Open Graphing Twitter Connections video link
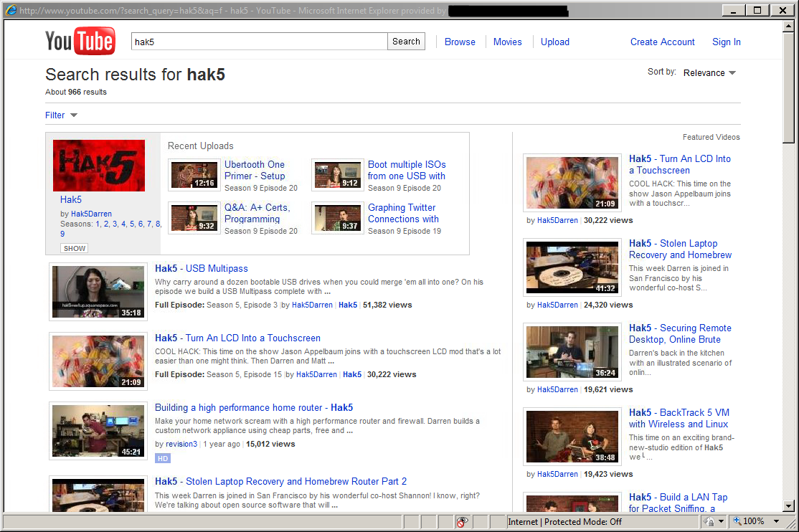 click(403, 213)
